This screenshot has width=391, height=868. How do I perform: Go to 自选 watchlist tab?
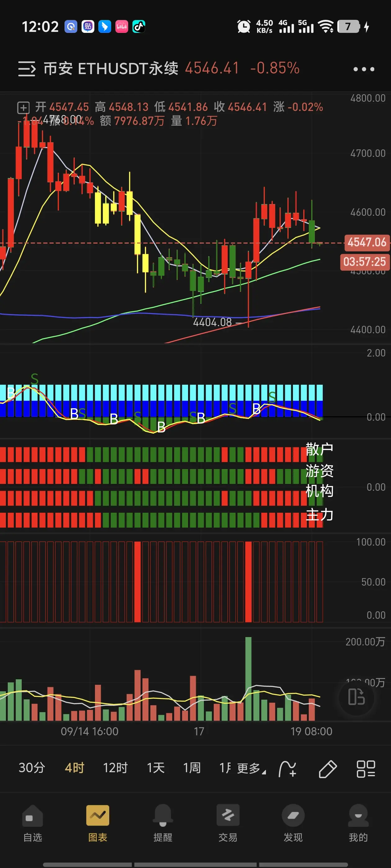32,823
